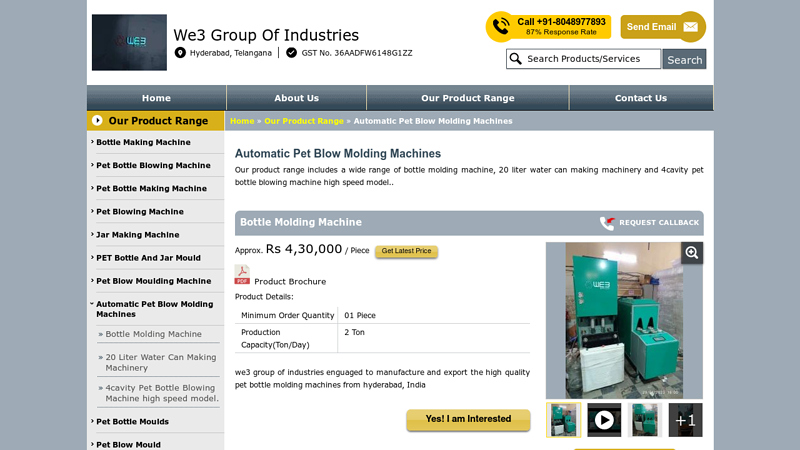
Task: Click Get Latest Price button
Action: [406, 251]
